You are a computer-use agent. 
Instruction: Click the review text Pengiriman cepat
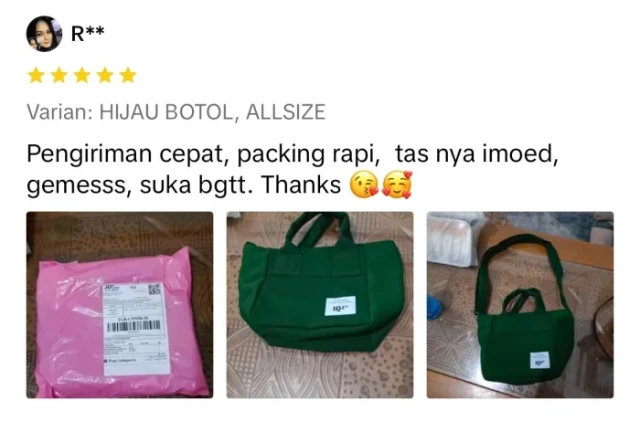(125, 154)
